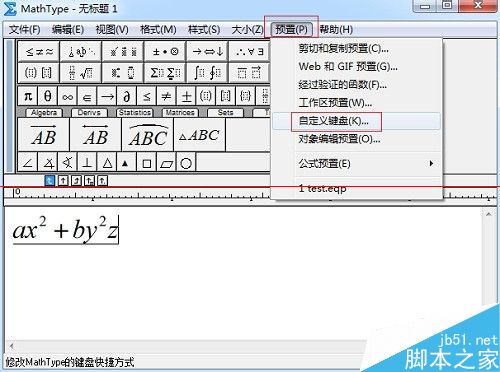Viewport: 500px width, 372px height.
Task: Insert the not-equal symbol
Action: (166, 96)
